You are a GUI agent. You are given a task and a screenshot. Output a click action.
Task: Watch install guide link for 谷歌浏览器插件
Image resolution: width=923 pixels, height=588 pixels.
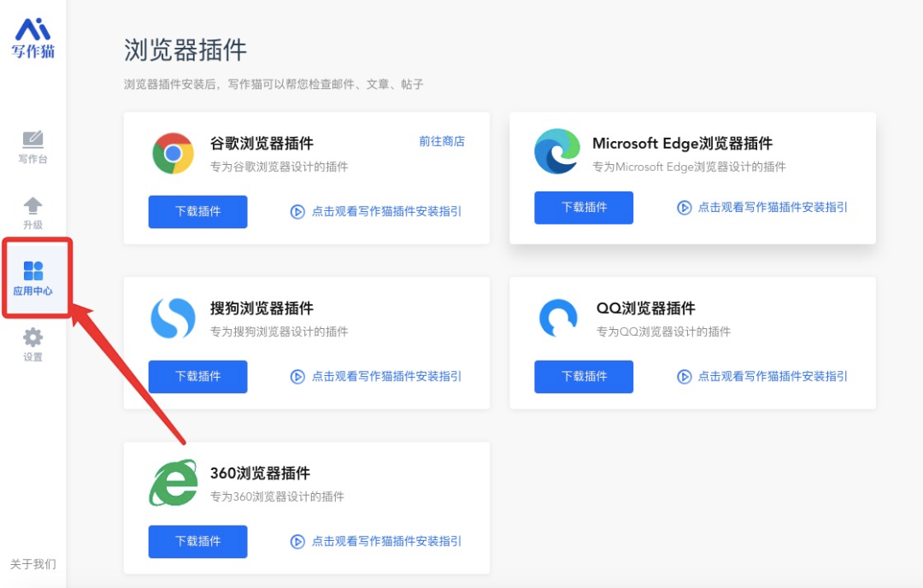pos(386,211)
